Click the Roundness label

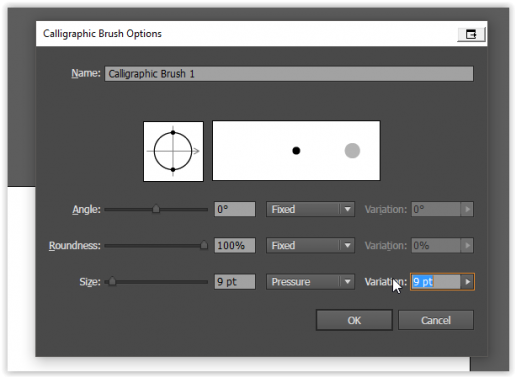point(75,246)
